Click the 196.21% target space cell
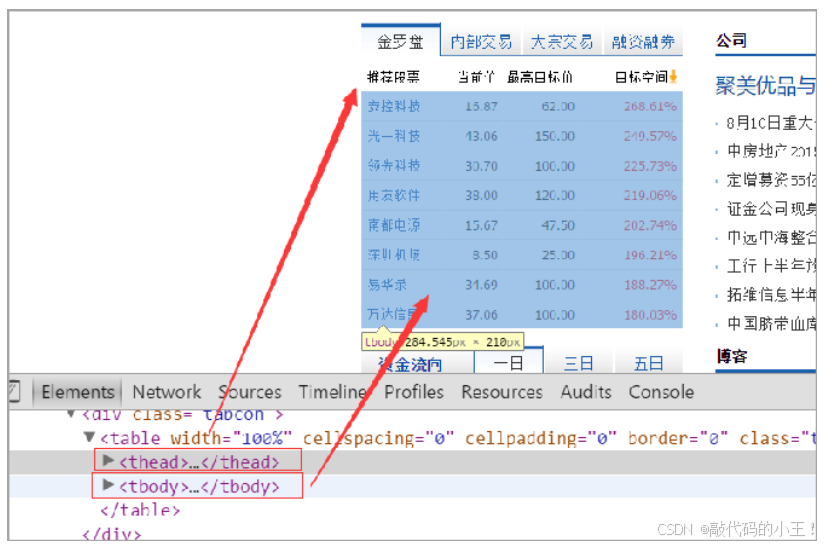The image size is (833, 545). click(650, 255)
